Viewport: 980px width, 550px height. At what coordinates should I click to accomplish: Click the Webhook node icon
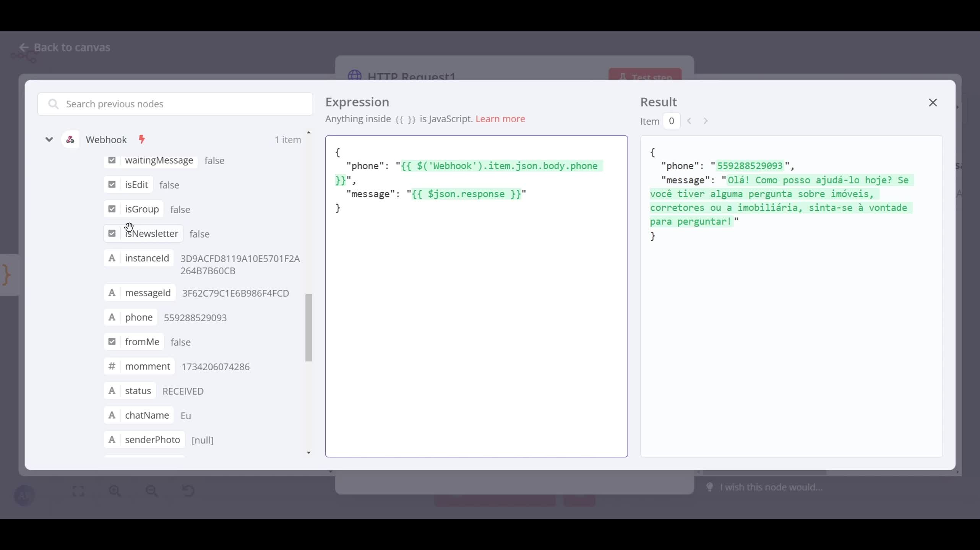[x=70, y=140]
